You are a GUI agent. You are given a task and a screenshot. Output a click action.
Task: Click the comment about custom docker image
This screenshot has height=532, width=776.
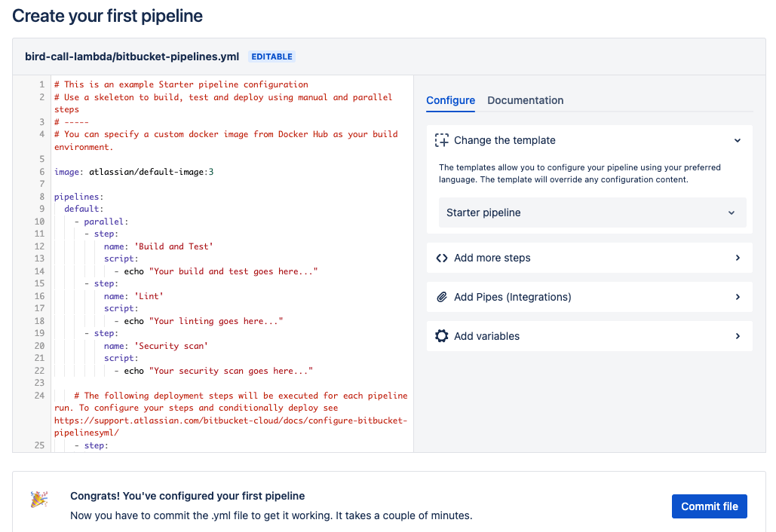click(x=226, y=140)
